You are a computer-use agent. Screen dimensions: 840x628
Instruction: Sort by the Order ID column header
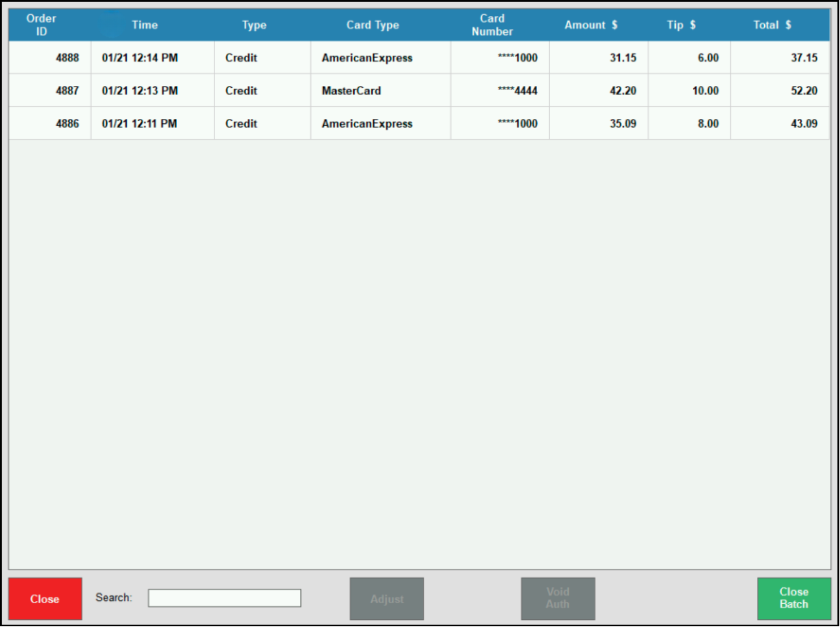pos(41,24)
